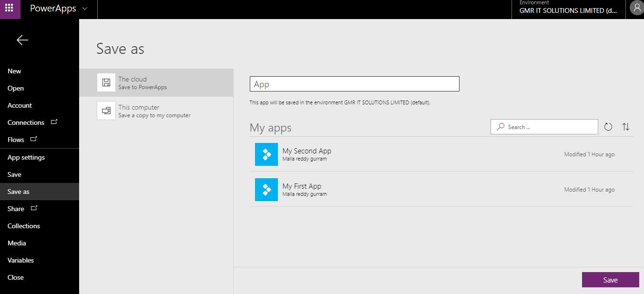The height and width of the screenshot is (294, 644).
Task: Click the My apps heading
Action: coord(270,128)
